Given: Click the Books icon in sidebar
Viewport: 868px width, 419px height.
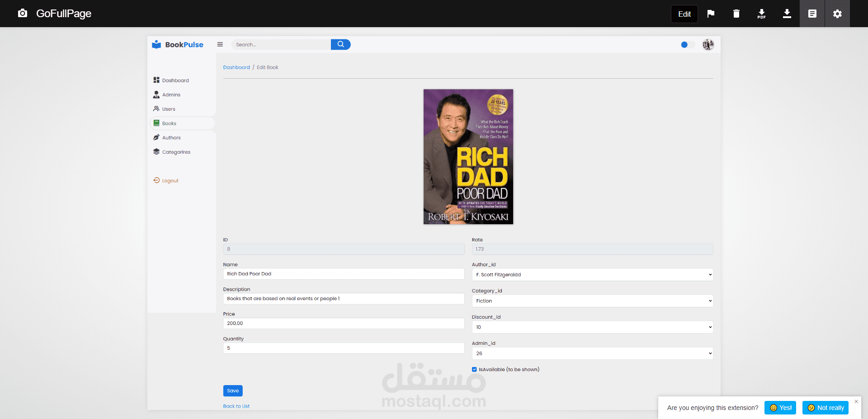Looking at the screenshot, I should tap(156, 123).
